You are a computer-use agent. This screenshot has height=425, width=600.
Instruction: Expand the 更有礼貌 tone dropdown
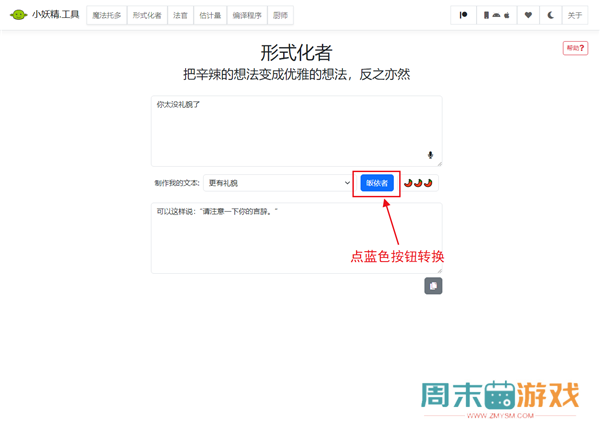tap(278, 183)
